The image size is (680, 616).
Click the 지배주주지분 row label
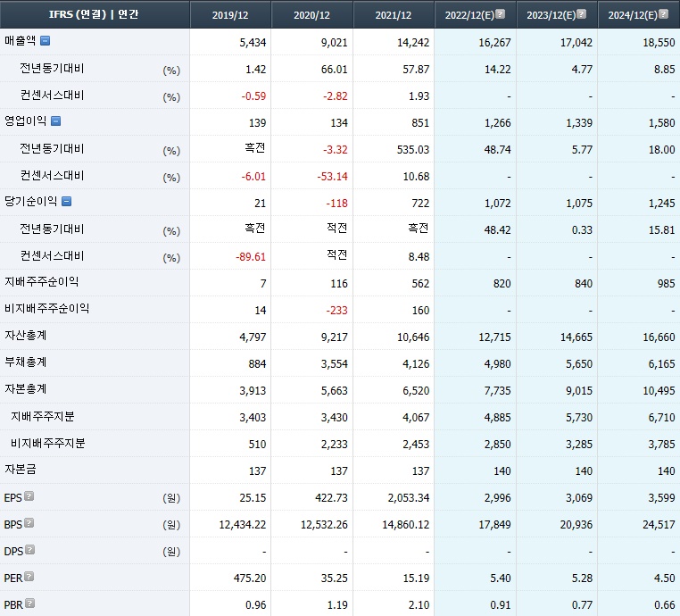(43, 416)
